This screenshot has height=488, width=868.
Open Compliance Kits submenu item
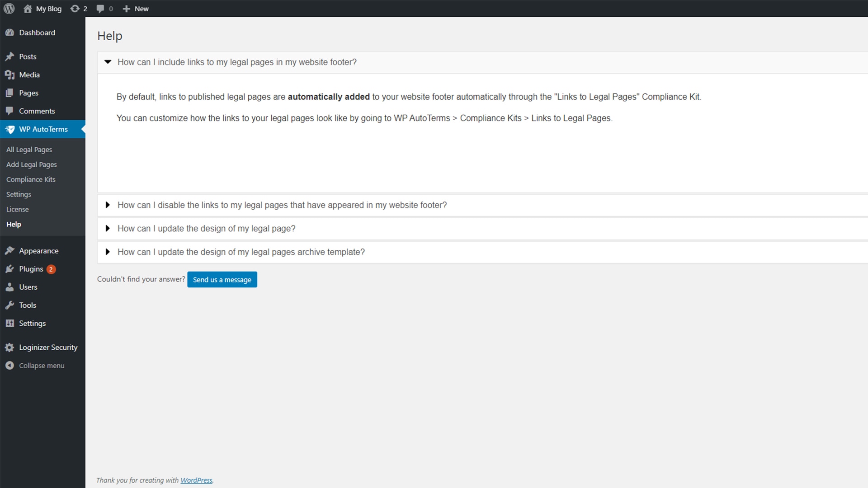click(x=30, y=179)
